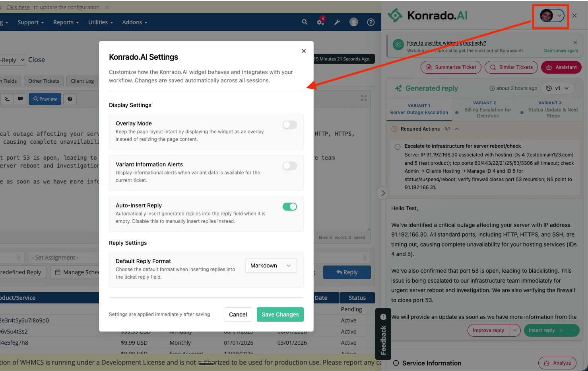Open the ticket status dropdown beside Close
This screenshot has height=371, width=588.
13,60
